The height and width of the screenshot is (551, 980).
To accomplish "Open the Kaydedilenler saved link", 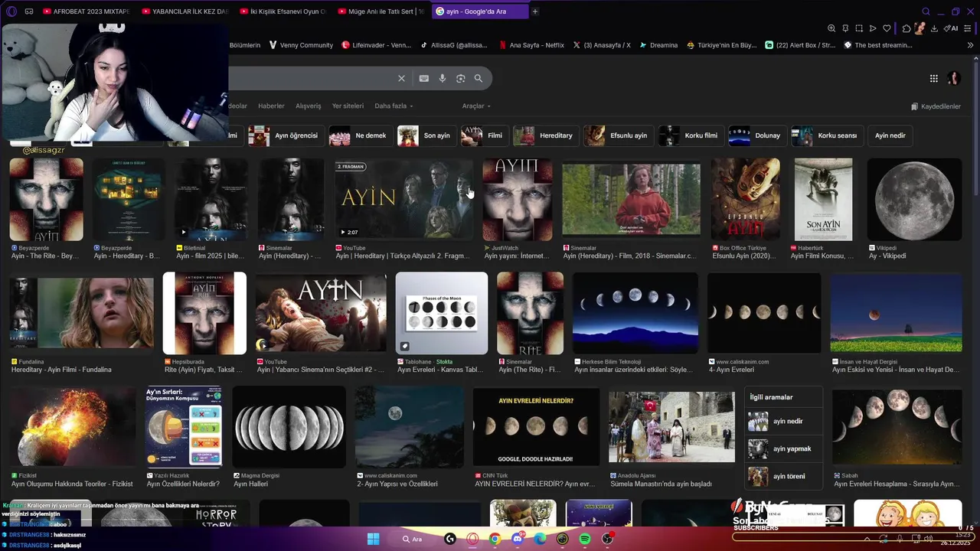I will 936,106.
